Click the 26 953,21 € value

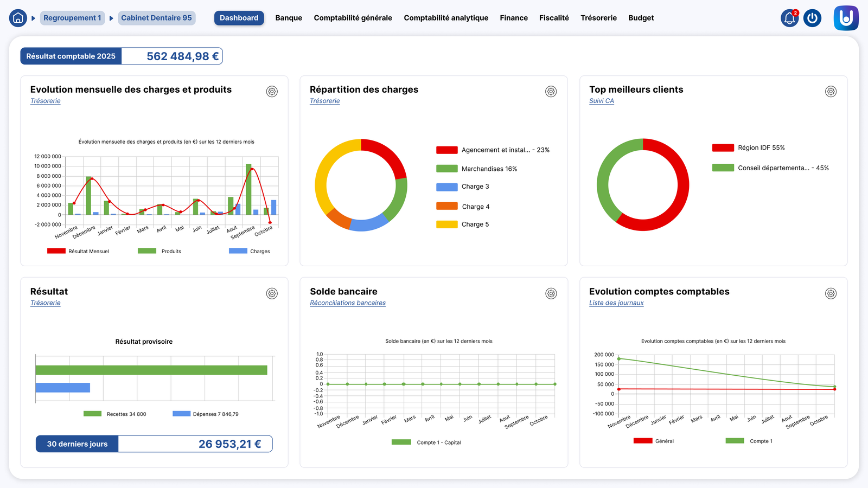229,444
